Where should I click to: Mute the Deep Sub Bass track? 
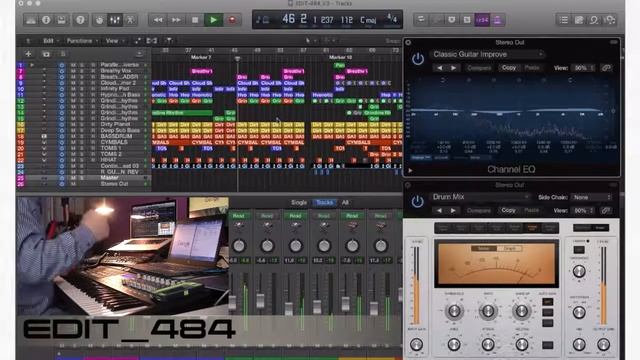point(73,130)
